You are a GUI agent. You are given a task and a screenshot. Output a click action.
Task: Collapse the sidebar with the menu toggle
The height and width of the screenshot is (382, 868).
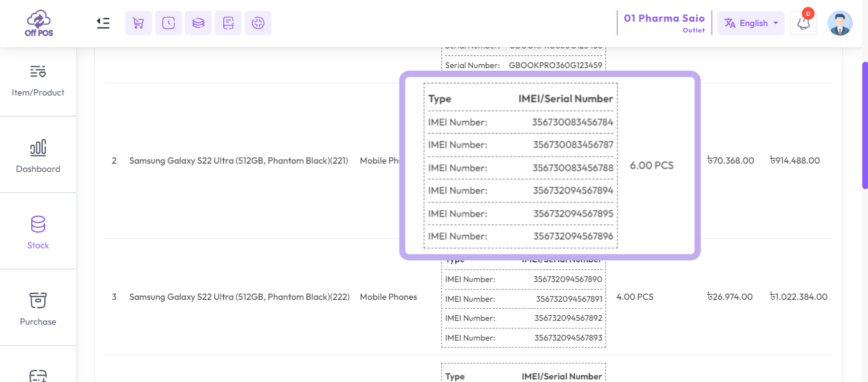click(103, 23)
